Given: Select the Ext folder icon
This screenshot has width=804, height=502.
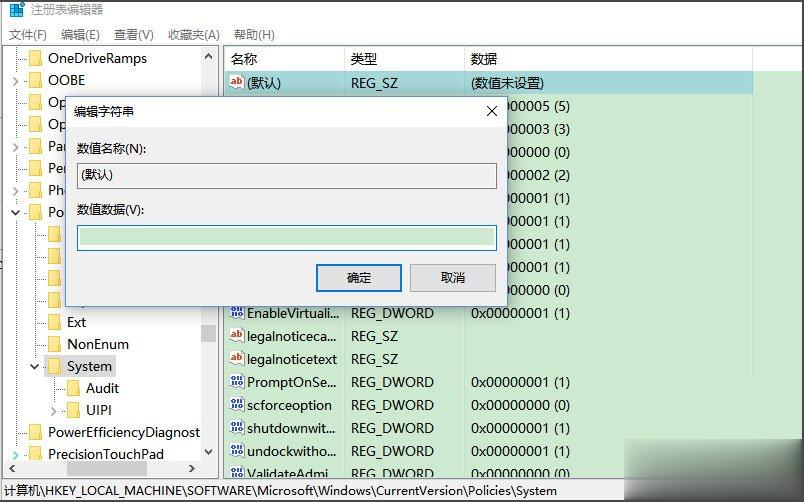Looking at the screenshot, I should pyautogui.click(x=54, y=323).
